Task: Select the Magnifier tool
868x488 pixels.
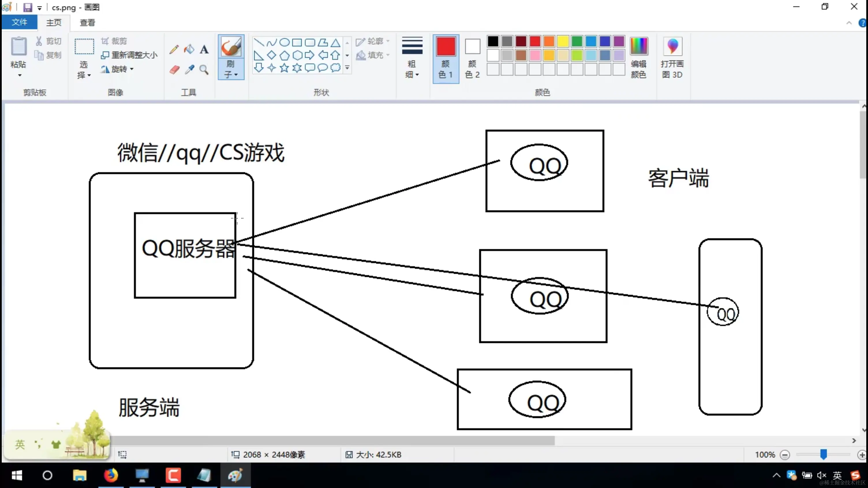Action: tap(204, 70)
